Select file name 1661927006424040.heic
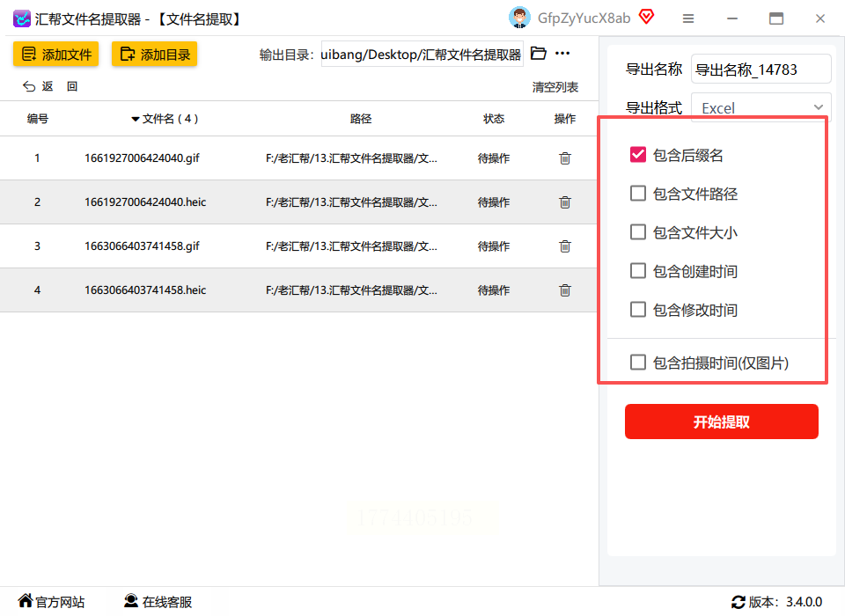The width and height of the screenshot is (845, 616). (145, 202)
